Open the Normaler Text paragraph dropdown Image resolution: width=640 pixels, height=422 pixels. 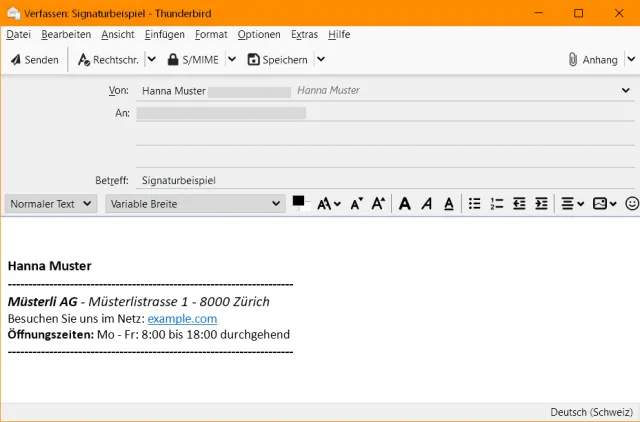click(x=51, y=204)
